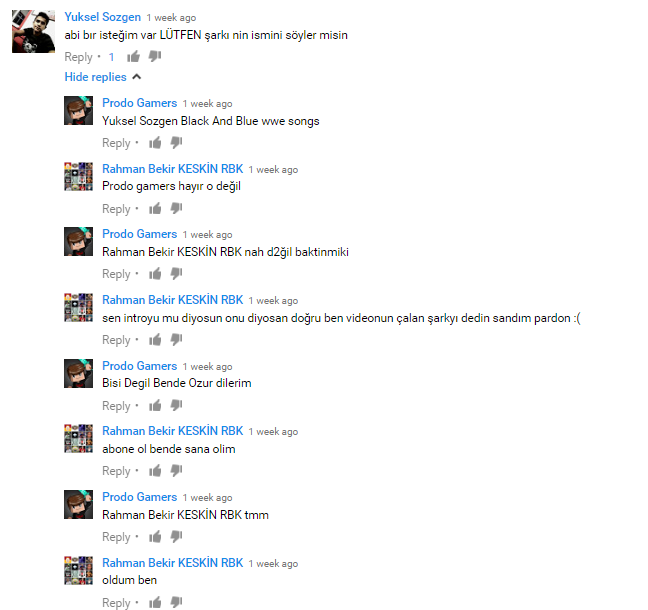This screenshot has width=648, height=610.
Task: Like the 'nah d2ğil baktinmiki' reply
Action: 155,274
